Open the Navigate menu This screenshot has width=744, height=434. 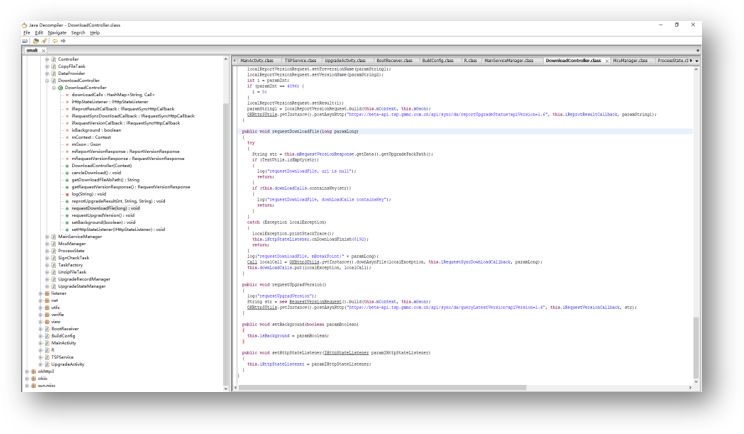coord(57,33)
